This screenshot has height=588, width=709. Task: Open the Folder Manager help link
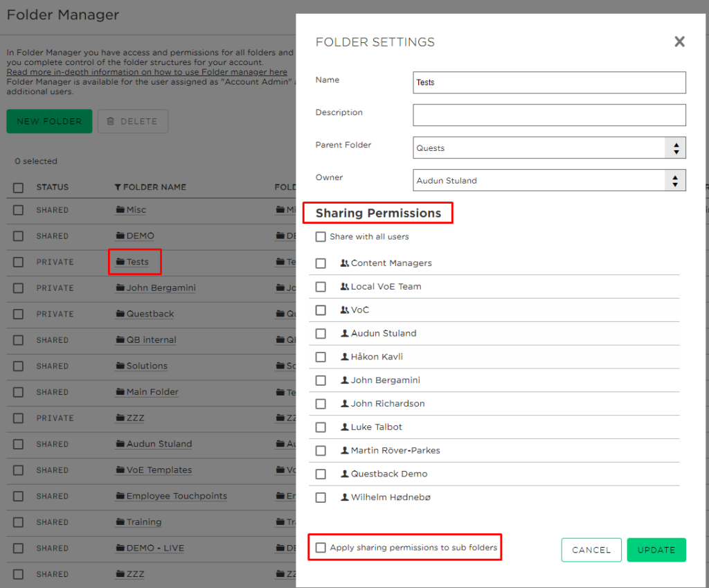147,71
